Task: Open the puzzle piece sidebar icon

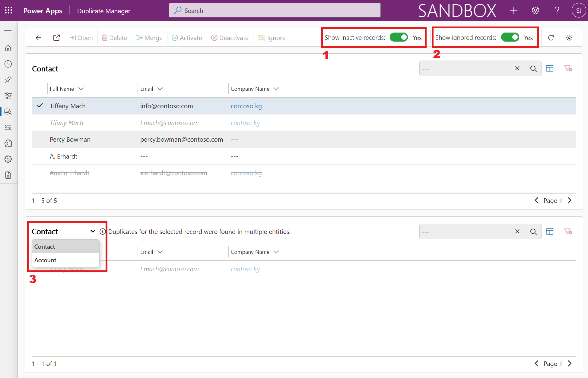Action: (8, 143)
